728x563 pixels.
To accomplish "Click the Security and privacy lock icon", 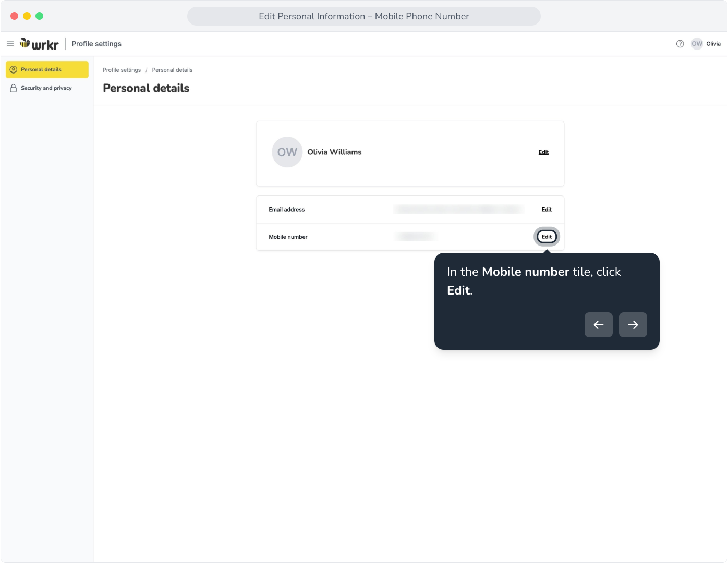I will click(x=14, y=88).
